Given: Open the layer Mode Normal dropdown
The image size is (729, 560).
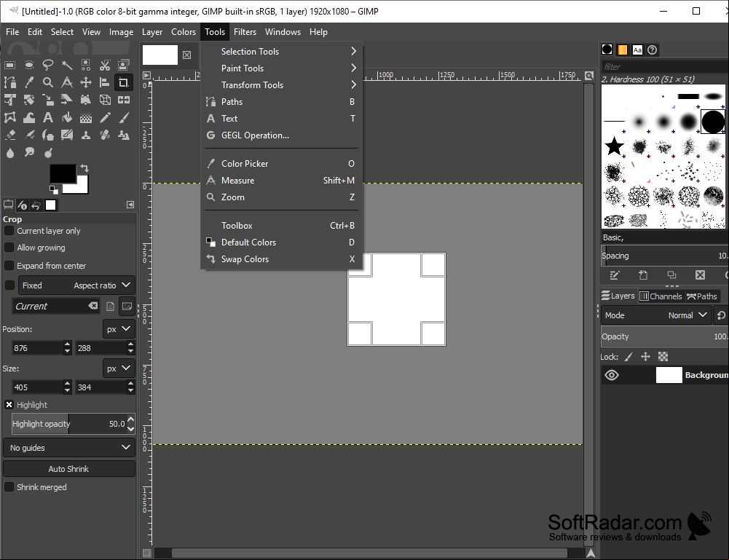Looking at the screenshot, I should [655, 315].
